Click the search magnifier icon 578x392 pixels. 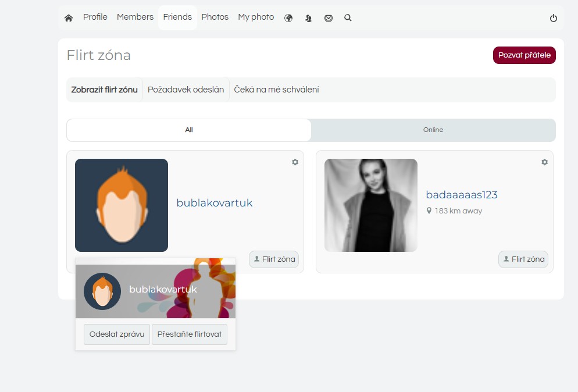(348, 18)
